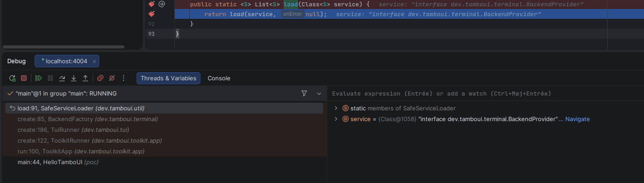
Task: Select frame main:44, HelloTamboUI
Action: (x=164, y=162)
